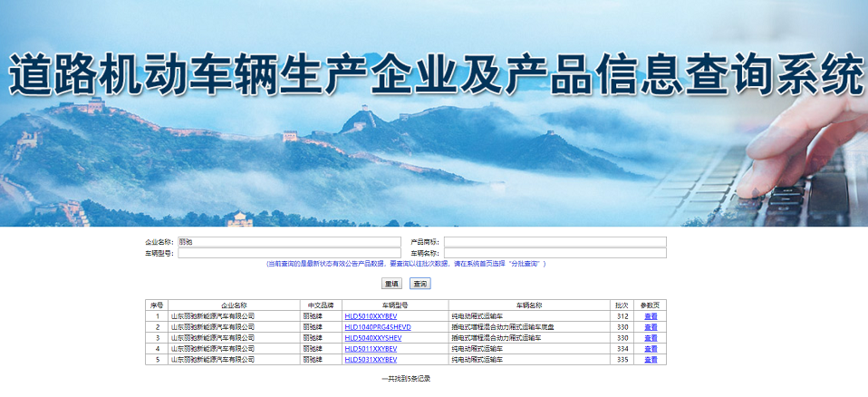The width and height of the screenshot is (868, 397).
Task: Select company name cell in row 1
Action: tap(234, 316)
